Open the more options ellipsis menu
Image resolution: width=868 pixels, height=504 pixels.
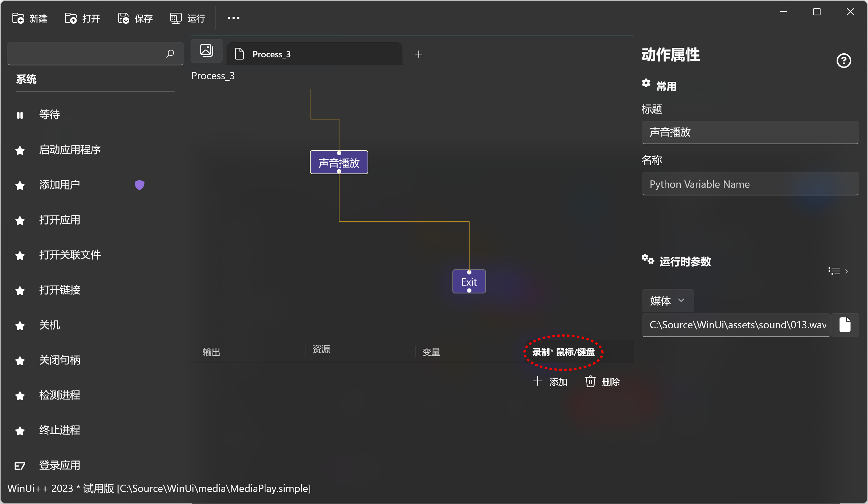(x=234, y=18)
